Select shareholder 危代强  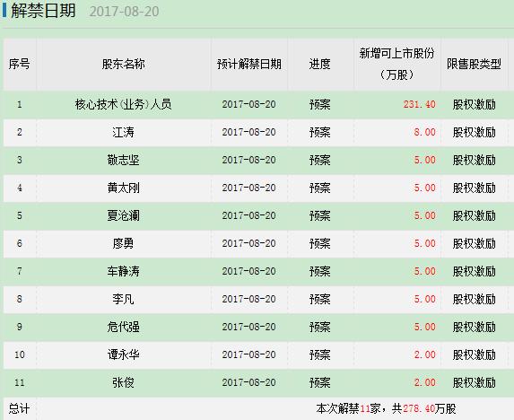click(123, 327)
